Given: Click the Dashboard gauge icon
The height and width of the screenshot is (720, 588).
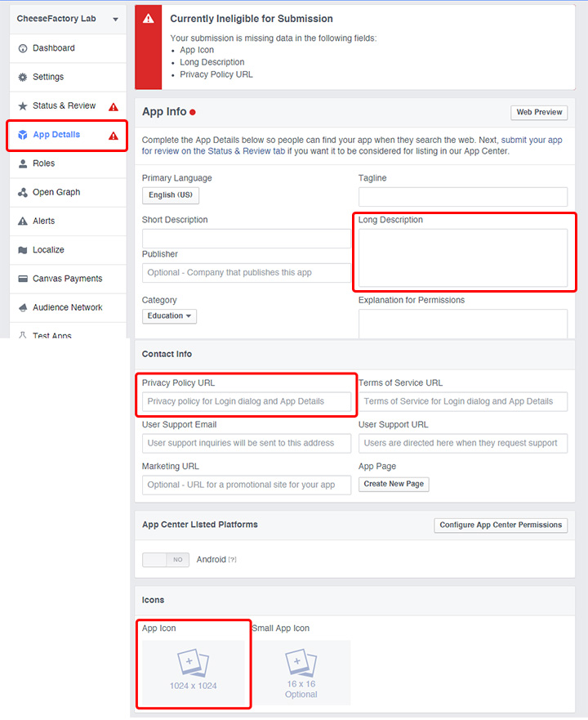Looking at the screenshot, I should point(23,48).
